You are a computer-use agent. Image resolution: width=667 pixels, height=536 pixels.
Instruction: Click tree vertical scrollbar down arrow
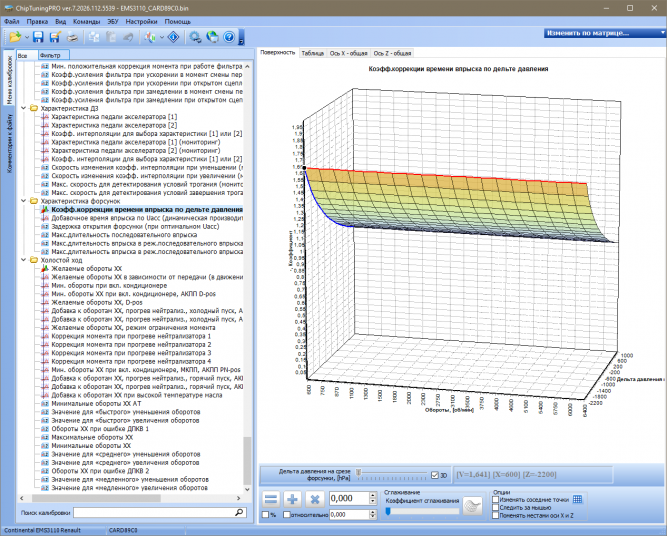pos(247,489)
